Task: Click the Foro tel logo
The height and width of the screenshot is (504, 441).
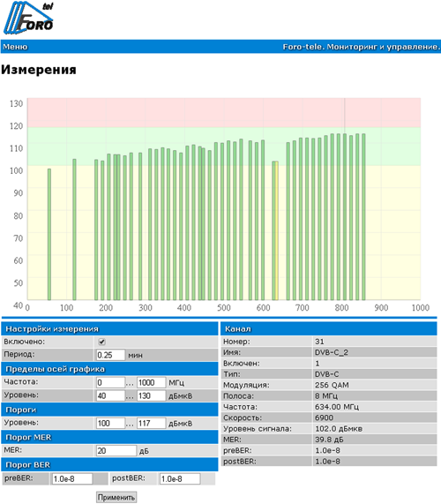Action: (x=28, y=18)
